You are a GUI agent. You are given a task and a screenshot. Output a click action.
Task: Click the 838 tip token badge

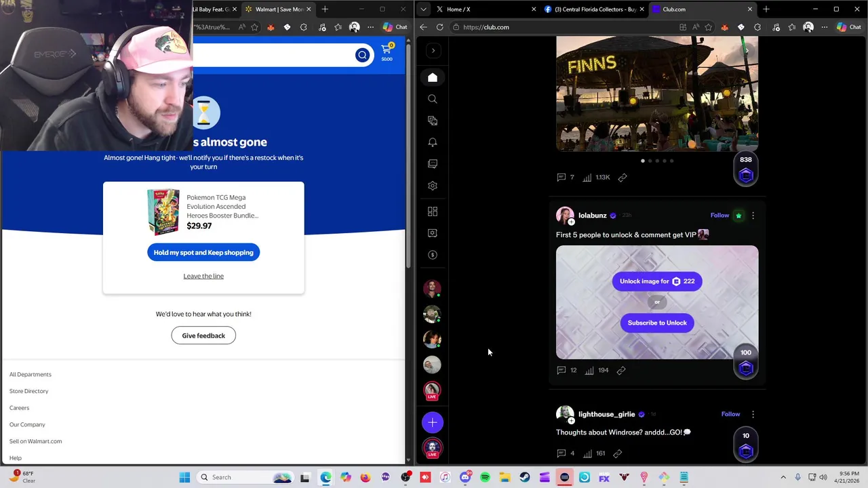pyautogui.click(x=746, y=169)
